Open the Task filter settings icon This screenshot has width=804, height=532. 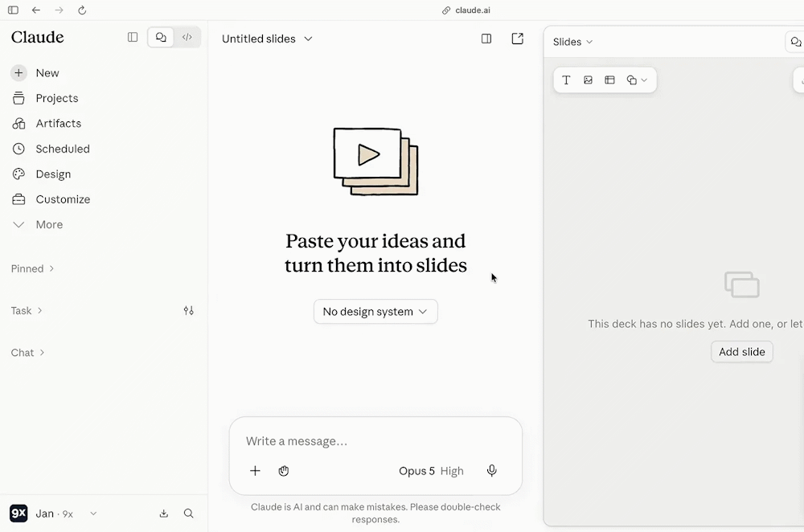tap(189, 310)
